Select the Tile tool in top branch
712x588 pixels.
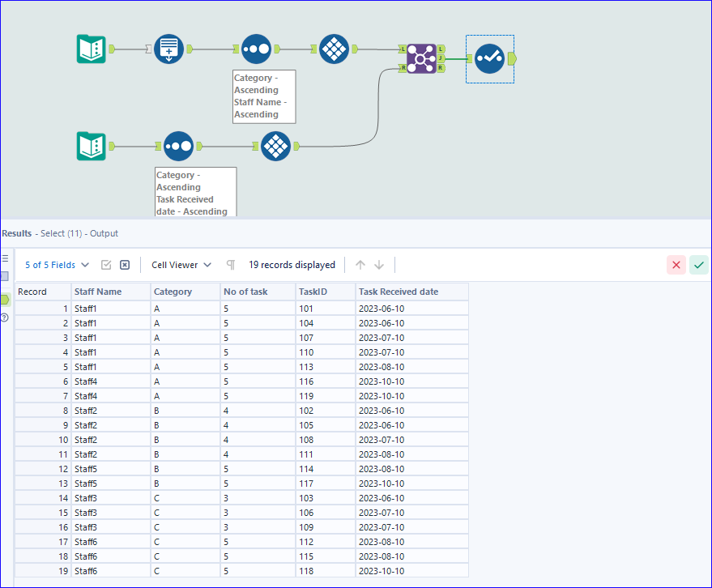335,49
